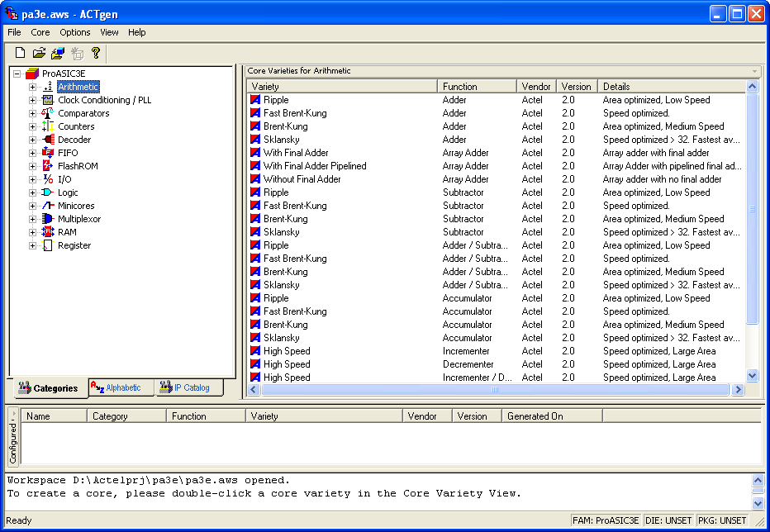770x532 pixels.
Task: Select the Logic gate icon
Action: (48, 192)
